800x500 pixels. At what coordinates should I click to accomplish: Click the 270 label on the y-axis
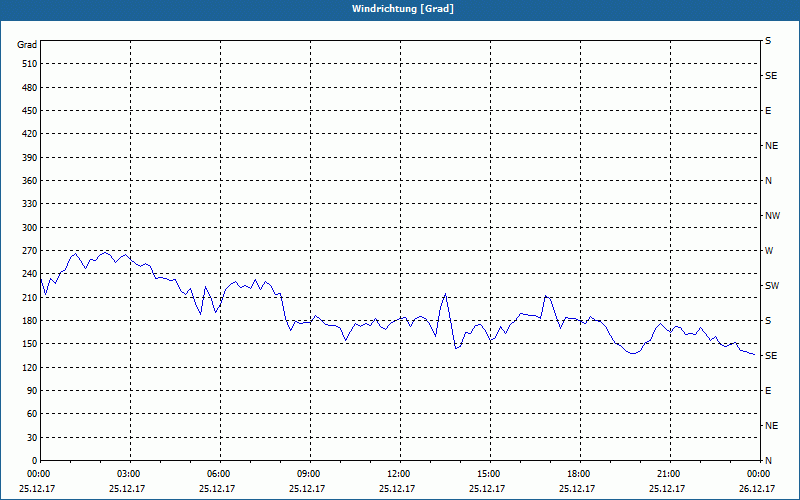click(x=30, y=251)
